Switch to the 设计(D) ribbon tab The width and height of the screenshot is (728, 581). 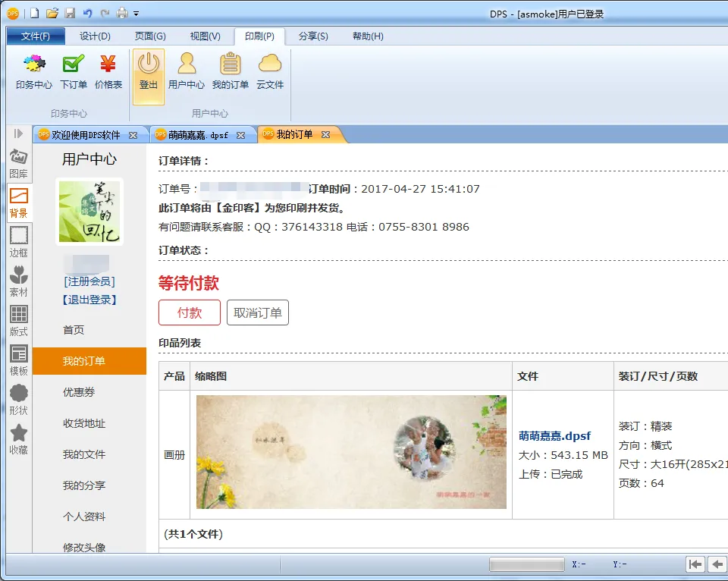[x=95, y=36]
